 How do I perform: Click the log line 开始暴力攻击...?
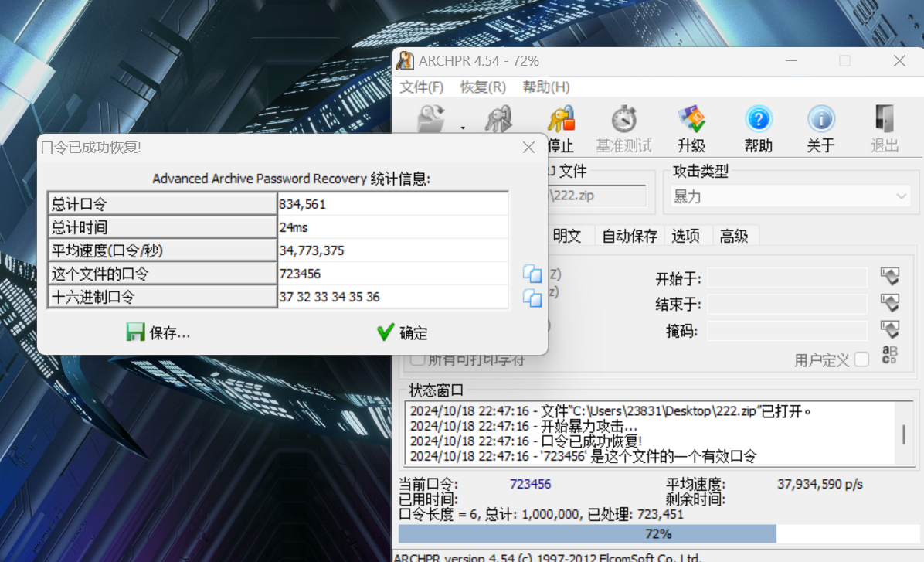coord(523,426)
